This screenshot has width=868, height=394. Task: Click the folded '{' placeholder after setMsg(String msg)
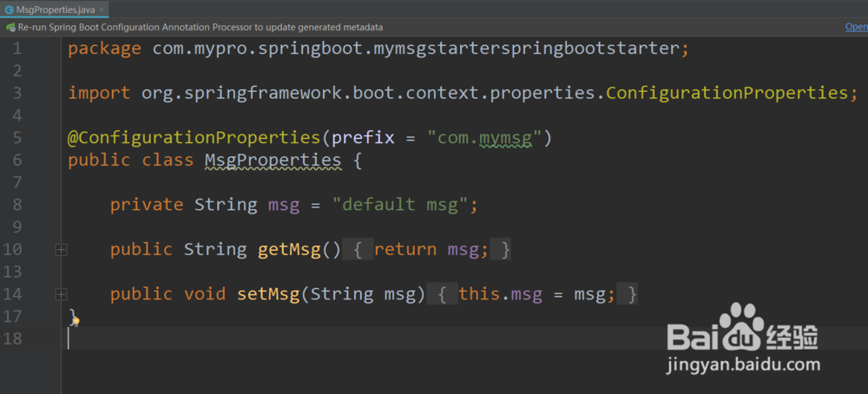pyautogui.click(x=443, y=294)
